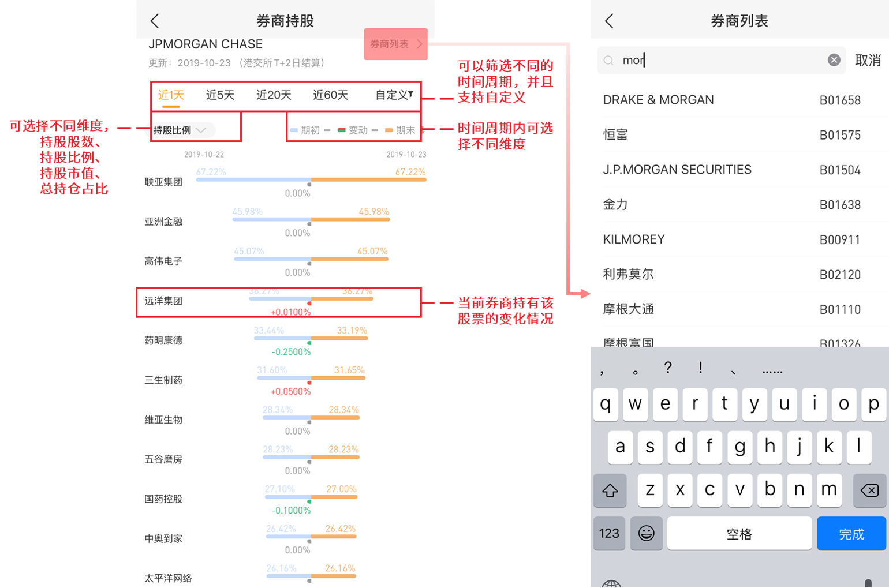This screenshot has width=889, height=588.
Task: Select J.P.MORGAN SECURITIES broker
Action: pyautogui.click(x=739, y=170)
